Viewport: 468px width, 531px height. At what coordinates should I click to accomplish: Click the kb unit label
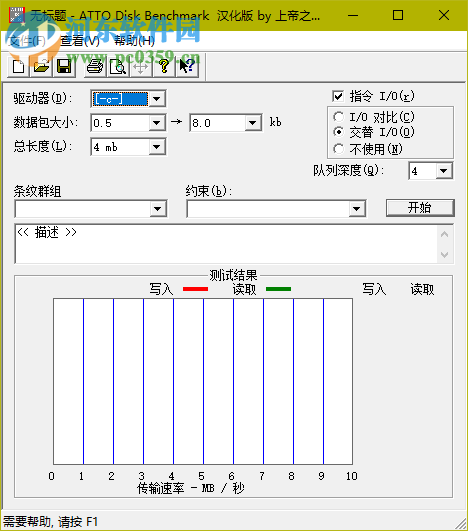[275, 122]
